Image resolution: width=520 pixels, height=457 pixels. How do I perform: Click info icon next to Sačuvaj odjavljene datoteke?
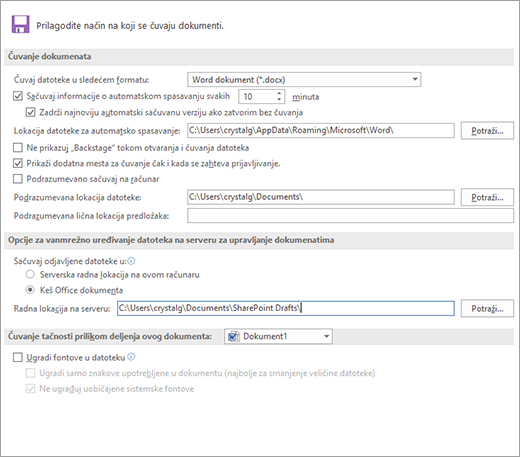click(131, 261)
